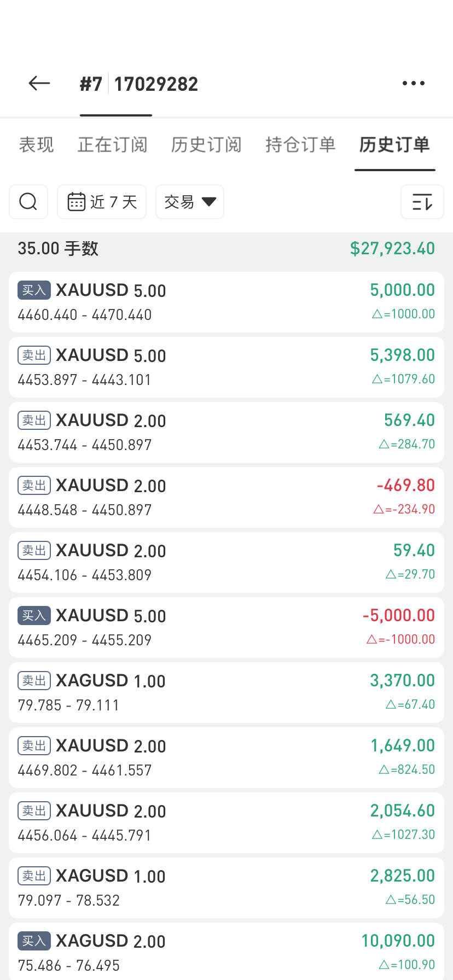The width and height of the screenshot is (453, 980).
Task: Open the XAUUSD buy order 4460.440 - 4470.440
Action: (x=226, y=302)
